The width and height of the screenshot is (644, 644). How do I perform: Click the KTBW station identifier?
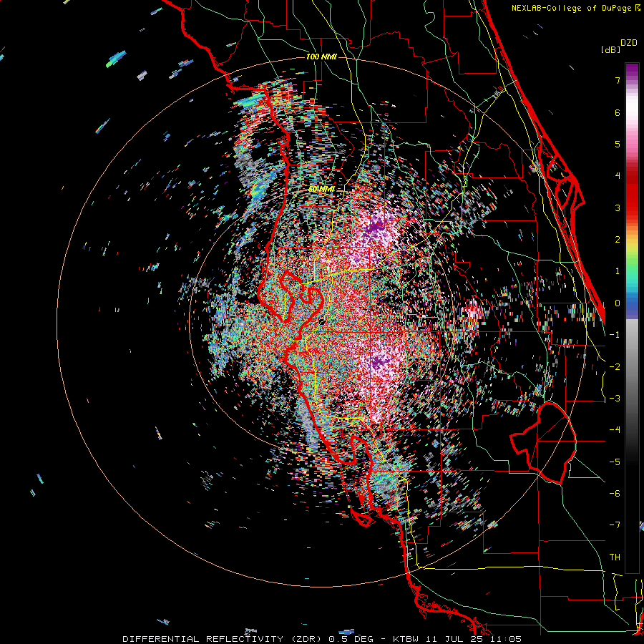tap(406, 639)
